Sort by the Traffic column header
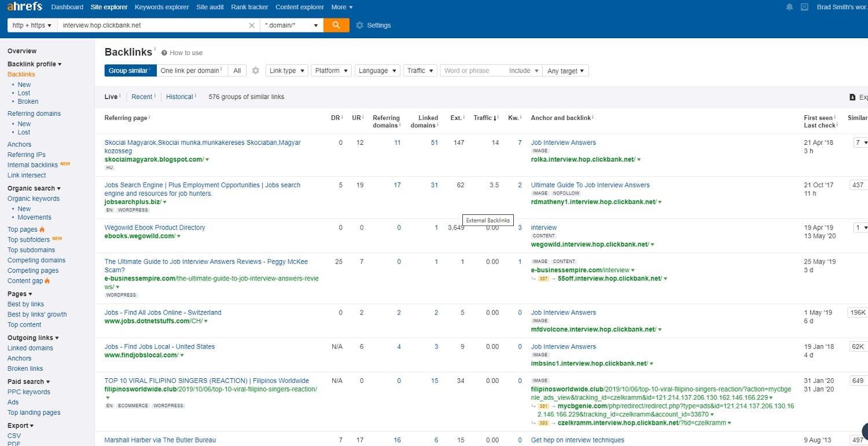The width and height of the screenshot is (868, 446). [x=486, y=118]
